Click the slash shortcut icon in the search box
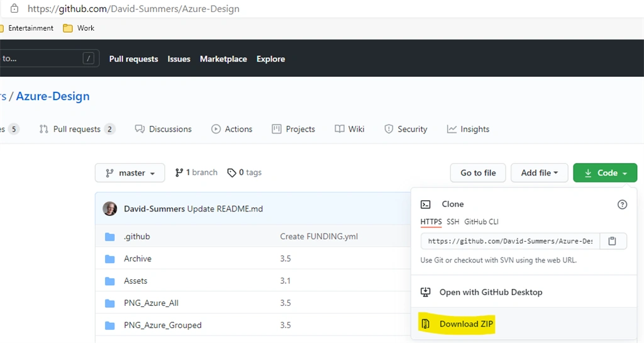The height and width of the screenshot is (343, 644). [x=88, y=59]
